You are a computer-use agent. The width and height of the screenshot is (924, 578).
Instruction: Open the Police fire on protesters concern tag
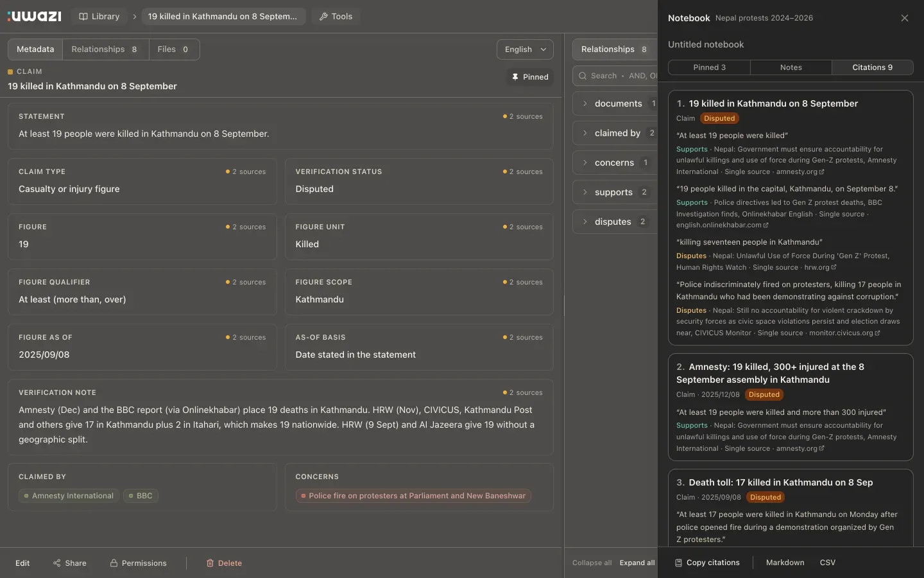(413, 496)
